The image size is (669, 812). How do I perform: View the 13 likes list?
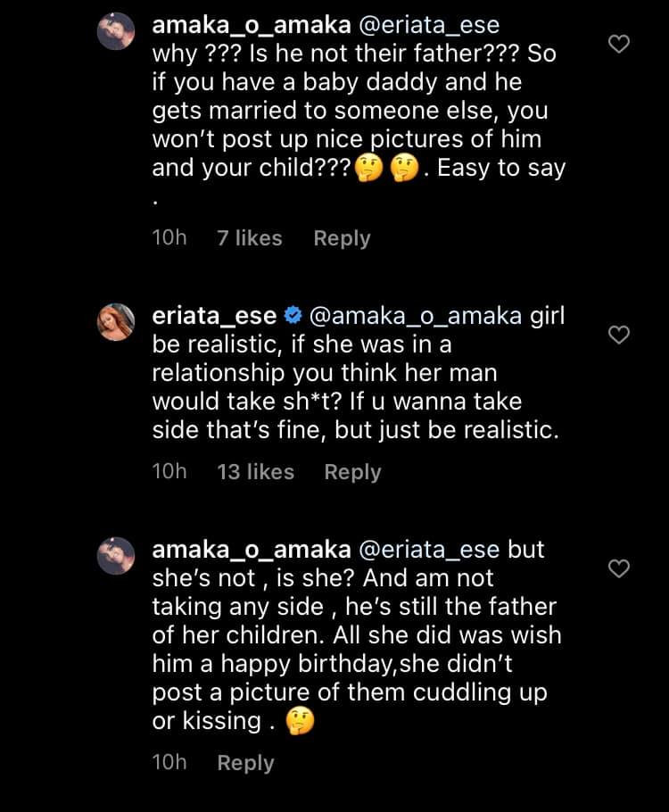tap(255, 472)
